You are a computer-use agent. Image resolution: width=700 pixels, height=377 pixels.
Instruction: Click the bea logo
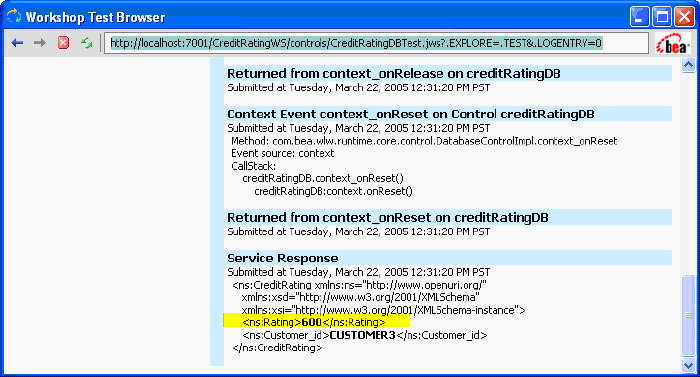point(673,44)
